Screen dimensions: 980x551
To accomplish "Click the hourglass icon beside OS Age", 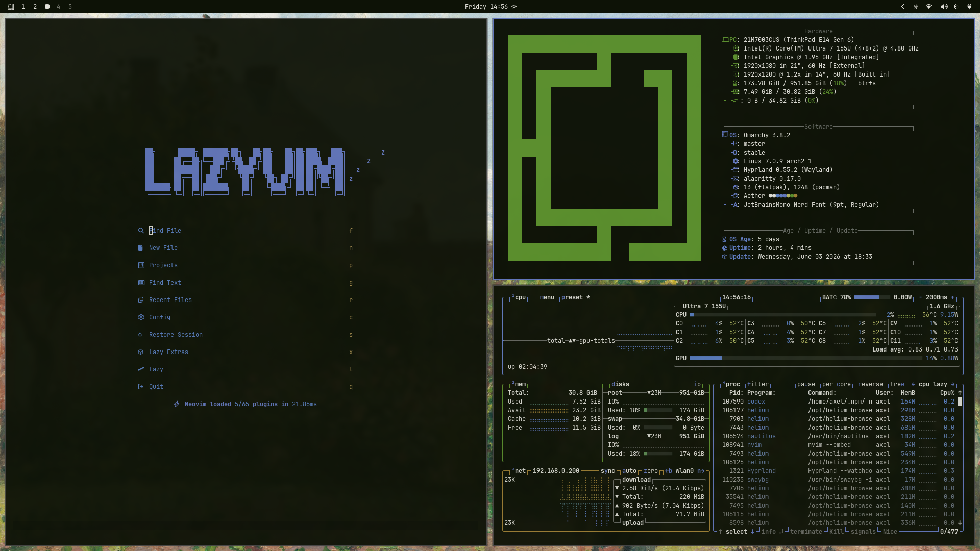I will [x=724, y=239].
